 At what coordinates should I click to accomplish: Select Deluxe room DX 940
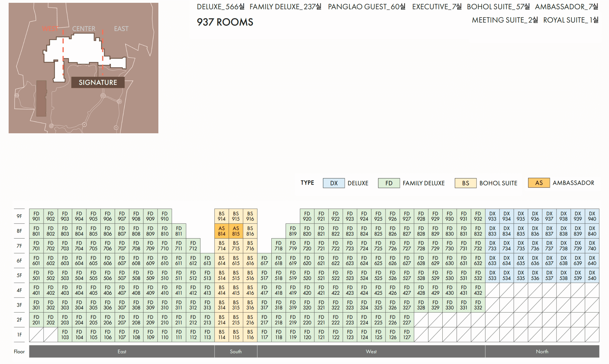click(592, 216)
